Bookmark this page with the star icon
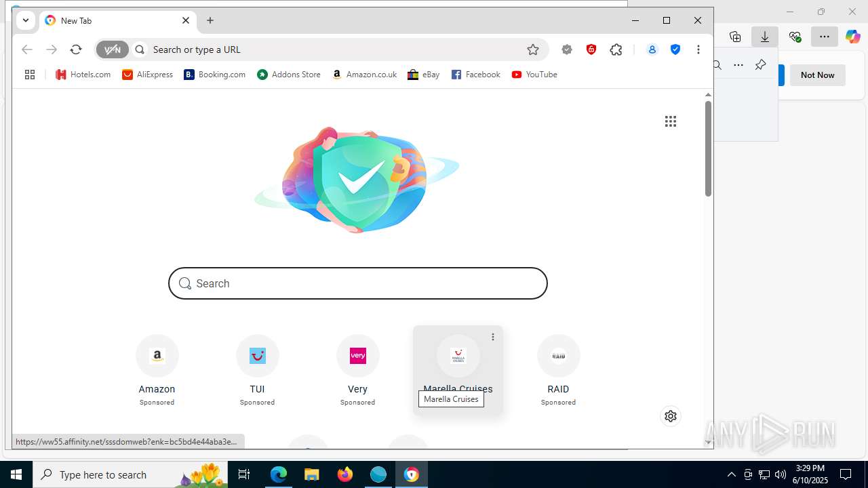This screenshot has width=868, height=488. (x=533, y=49)
